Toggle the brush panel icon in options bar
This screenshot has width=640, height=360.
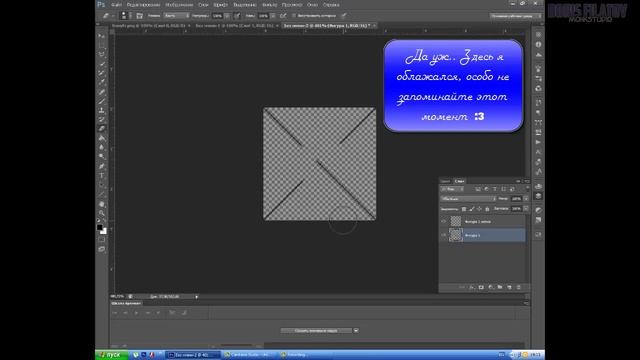[x=140, y=16]
